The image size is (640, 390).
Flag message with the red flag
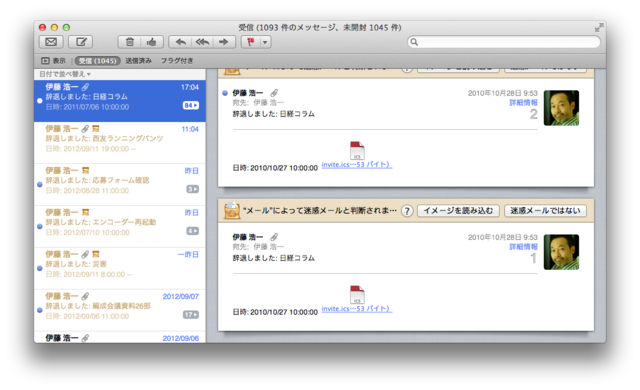click(x=251, y=42)
